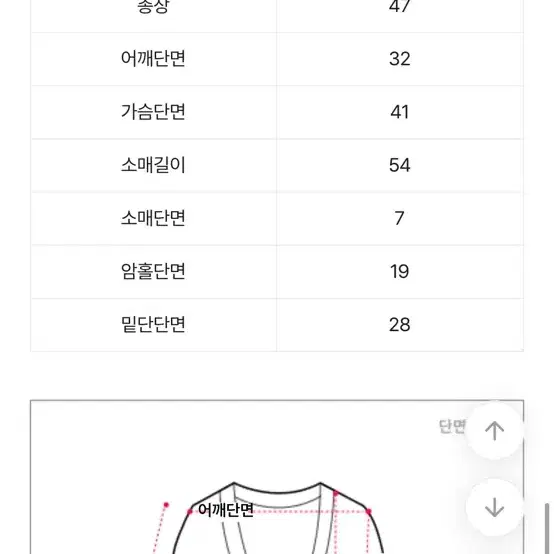Click the chest value 41
The image size is (554, 554).
click(400, 112)
